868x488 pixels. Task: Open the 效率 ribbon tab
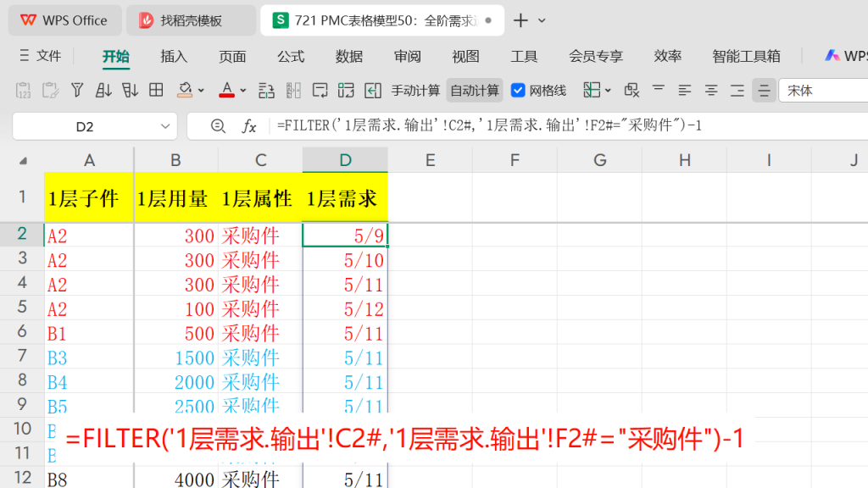pyautogui.click(x=668, y=56)
